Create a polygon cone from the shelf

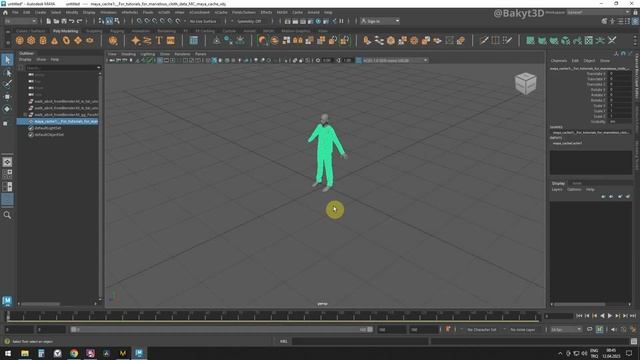(54, 40)
